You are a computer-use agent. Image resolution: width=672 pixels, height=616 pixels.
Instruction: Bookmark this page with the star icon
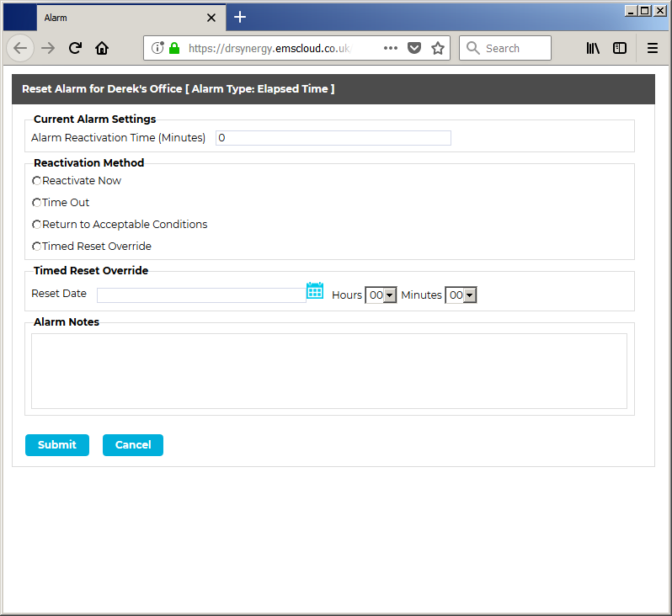click(438, 48)
